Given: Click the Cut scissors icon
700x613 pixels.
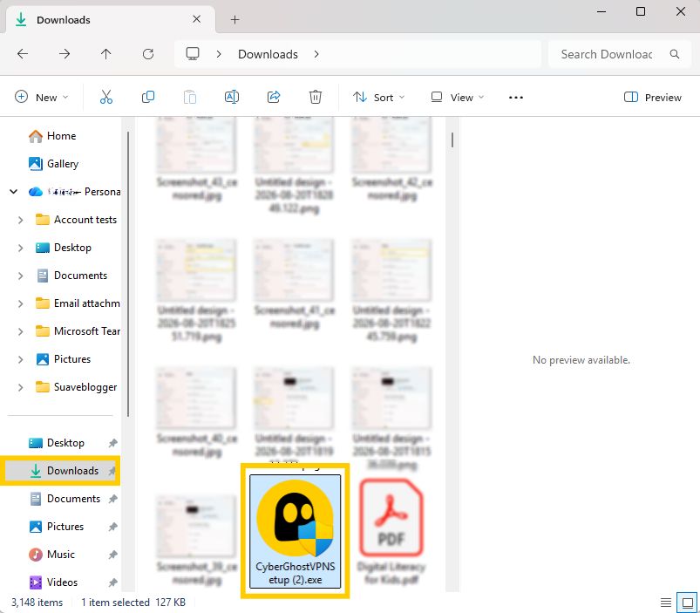Looking at the screenshot, I should point(106,97).
